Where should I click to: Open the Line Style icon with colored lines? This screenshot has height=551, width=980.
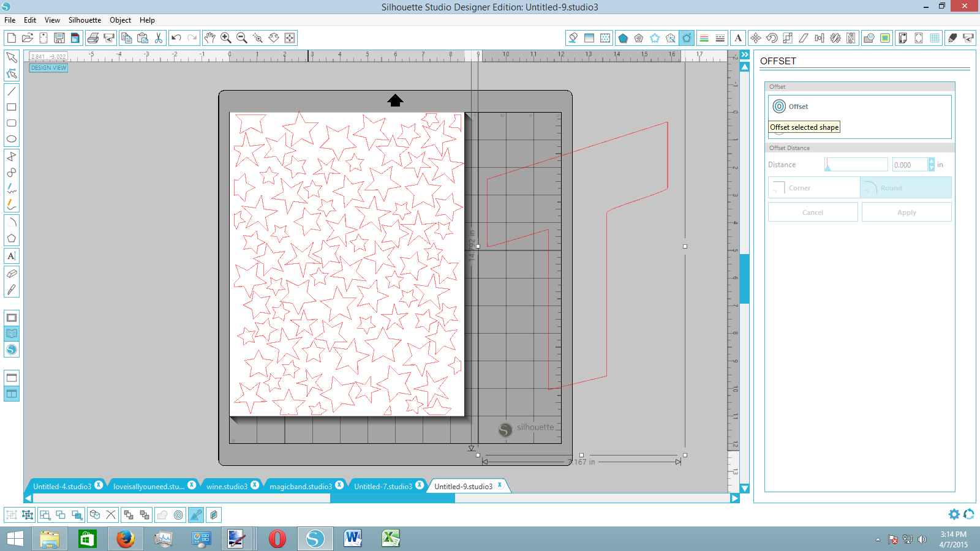coord(704,38)
